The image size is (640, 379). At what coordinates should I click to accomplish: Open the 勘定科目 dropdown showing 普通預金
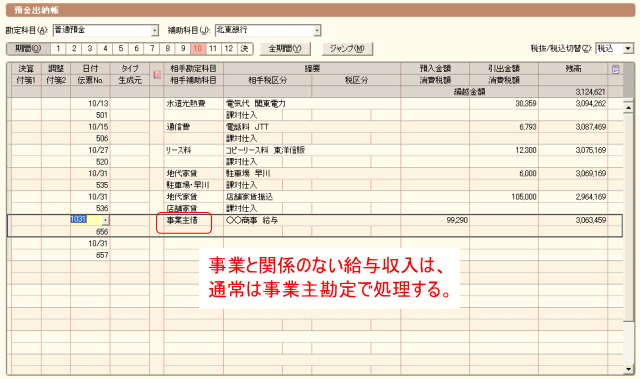[155, 30]
